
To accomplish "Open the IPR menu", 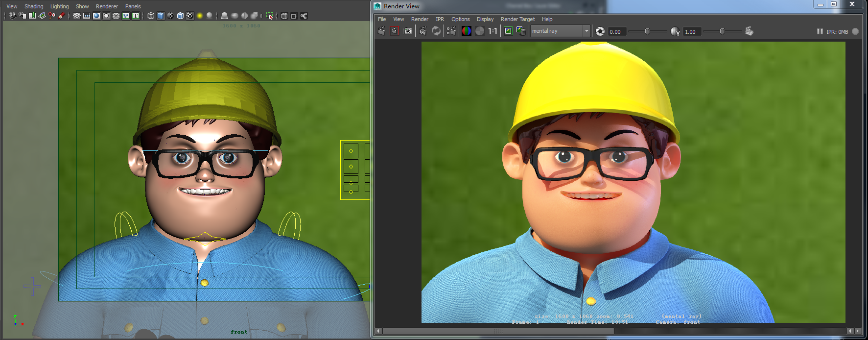I will coord(440,19).
